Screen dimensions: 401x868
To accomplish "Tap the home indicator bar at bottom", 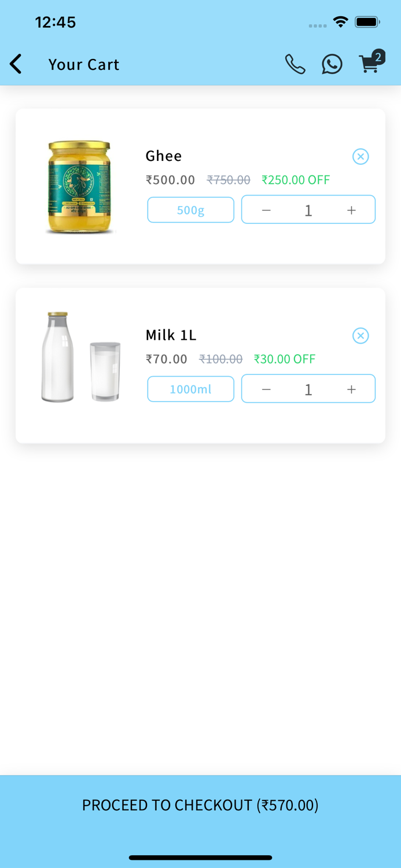I will (x=200, y=858).
